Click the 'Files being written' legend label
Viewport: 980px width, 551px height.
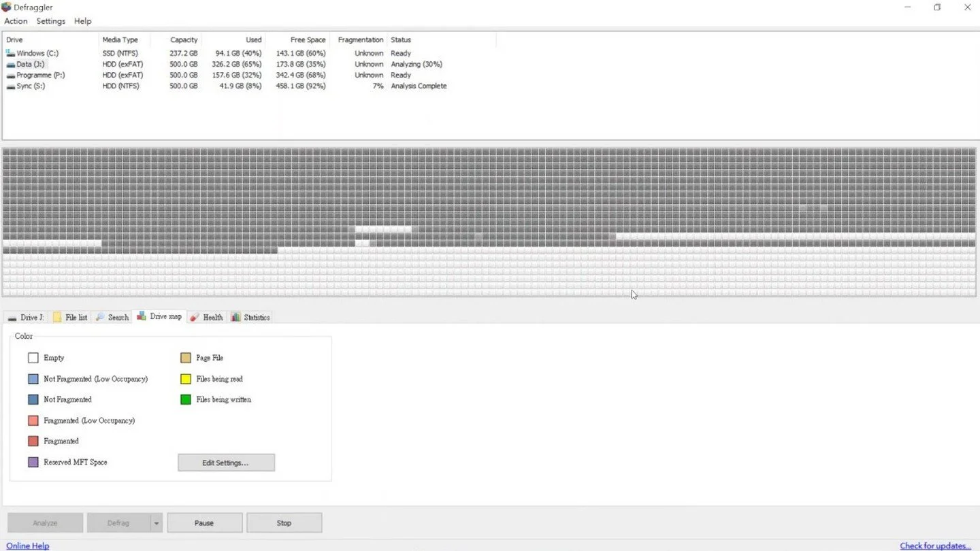tap(224, 399)
